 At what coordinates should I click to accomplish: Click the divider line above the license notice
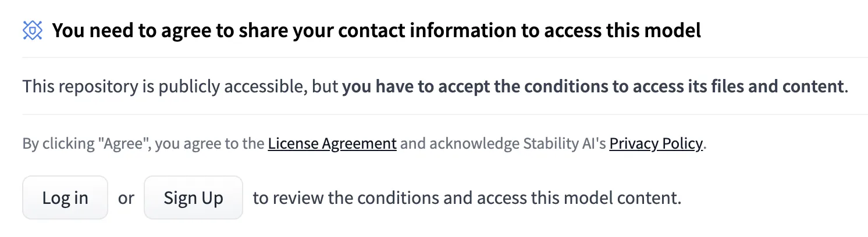(445, 114)
